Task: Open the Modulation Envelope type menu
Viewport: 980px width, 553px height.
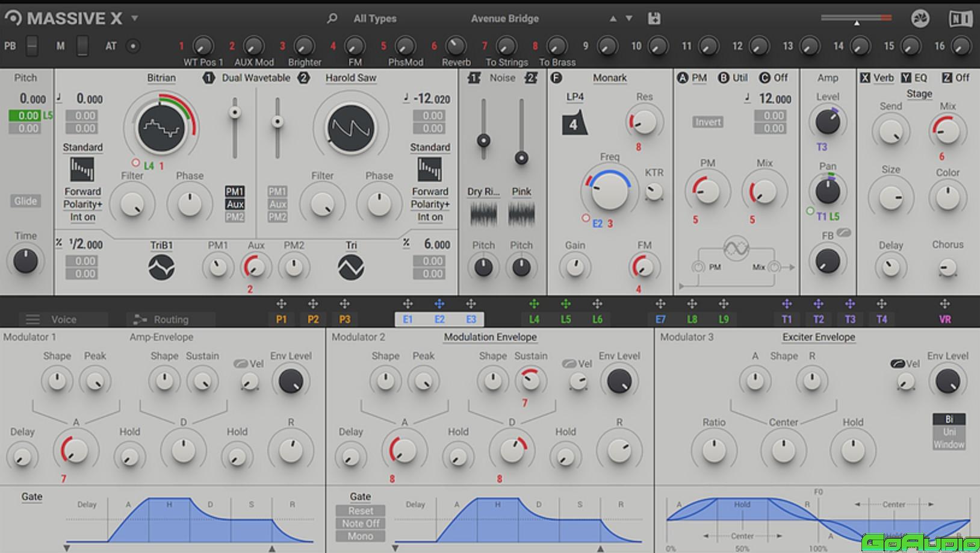Action: click(x=490, y=337)
